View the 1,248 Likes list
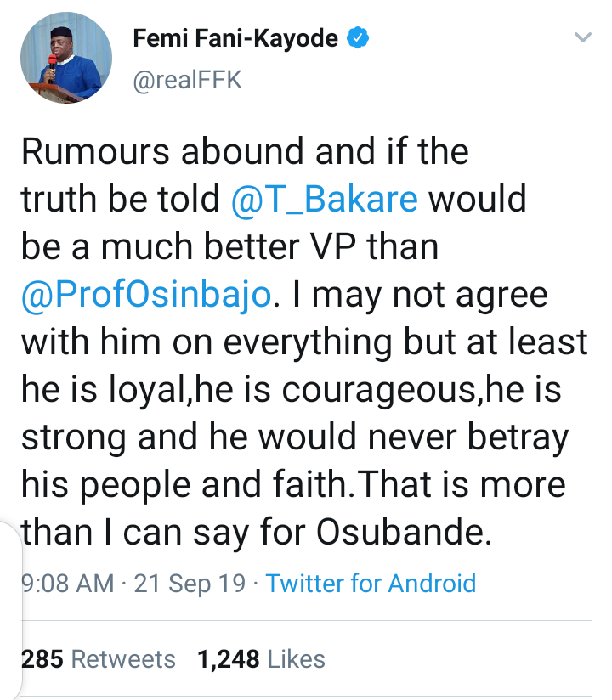This screenshot has height=700, width=612. [261, 658]
